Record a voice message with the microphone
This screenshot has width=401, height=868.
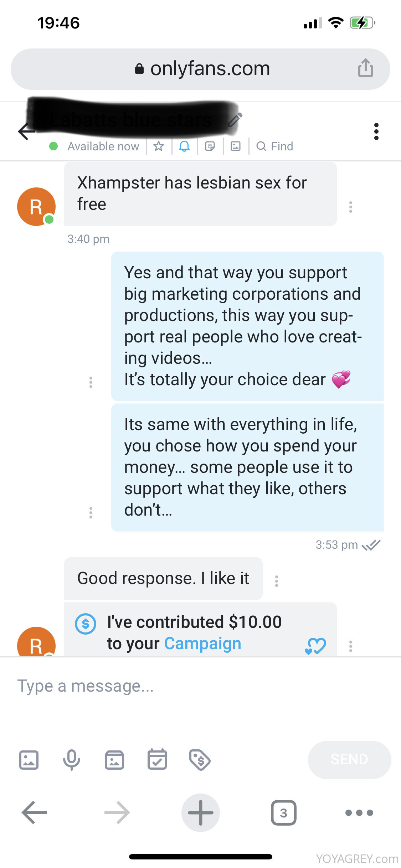[x=71, y=760]
